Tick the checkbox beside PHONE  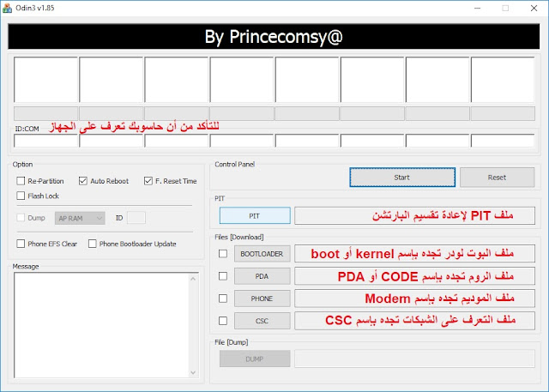click(223, 299)
